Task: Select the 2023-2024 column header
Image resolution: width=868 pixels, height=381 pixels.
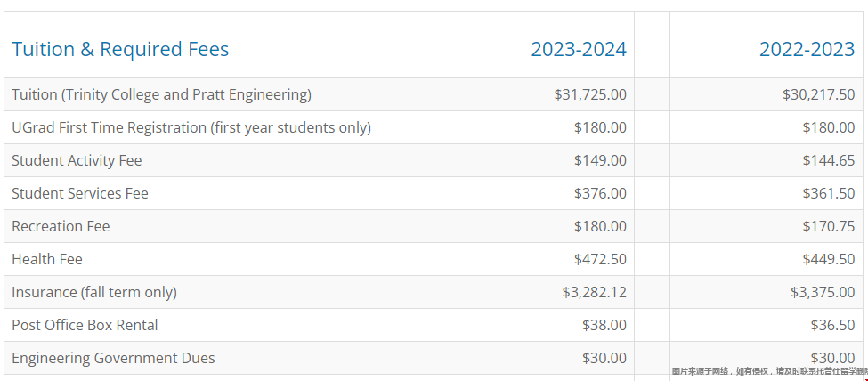Action: pos(579,49)
